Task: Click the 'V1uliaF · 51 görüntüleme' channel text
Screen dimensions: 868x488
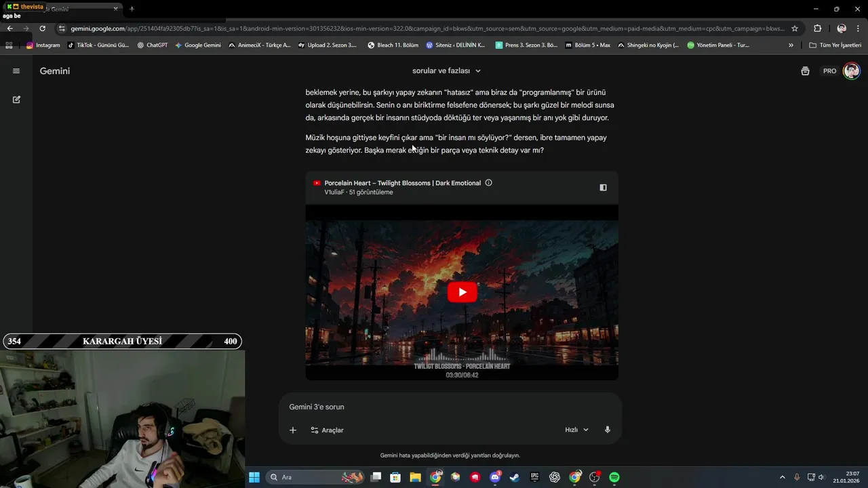Action: coord(358,192)
